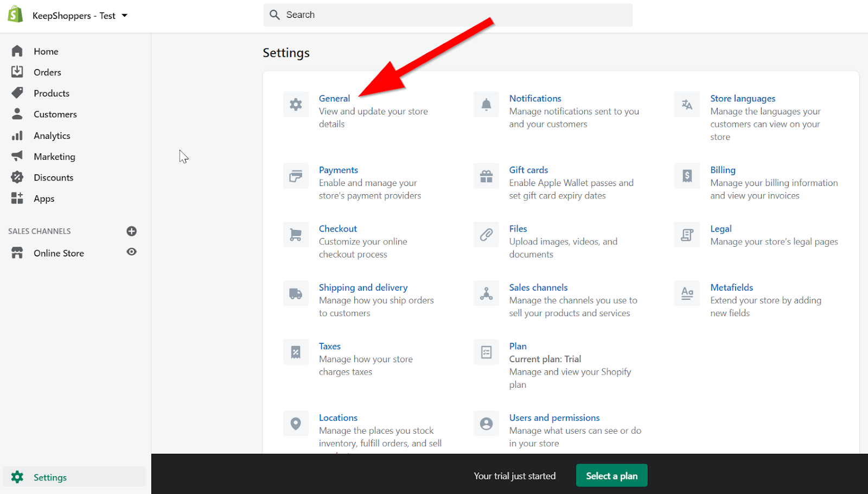The width and height of the screenshot is (868, 494).
Task: Click the Payments card icon
Action: 296,176
